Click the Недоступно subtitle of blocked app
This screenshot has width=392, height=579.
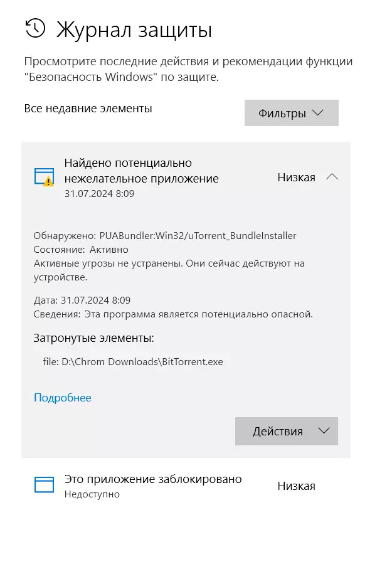(x=92, y=494)
